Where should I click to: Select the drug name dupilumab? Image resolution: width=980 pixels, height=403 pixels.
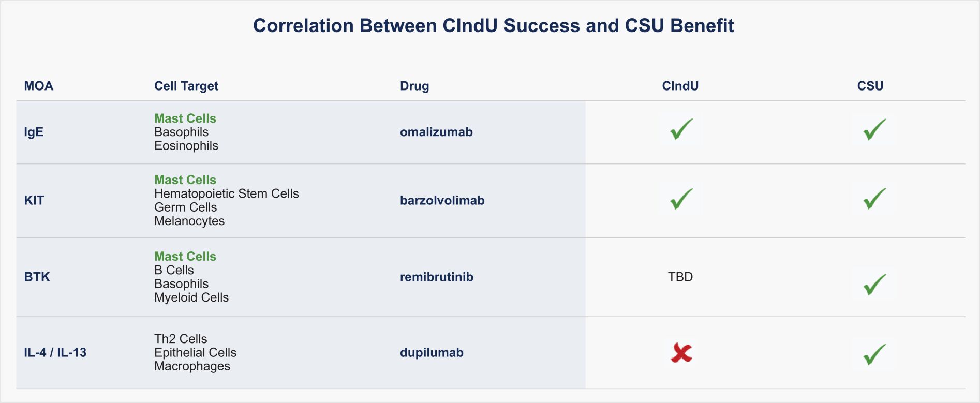(432, 352)
